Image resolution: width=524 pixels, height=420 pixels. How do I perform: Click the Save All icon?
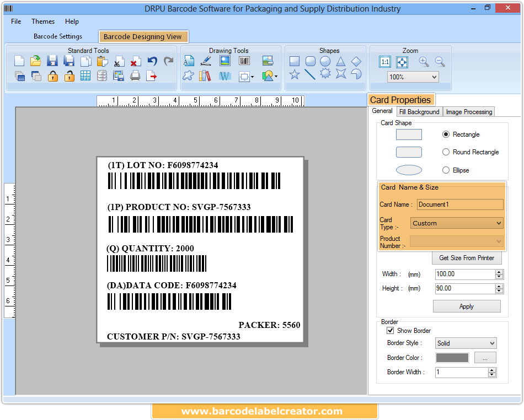tap(69, 61)
